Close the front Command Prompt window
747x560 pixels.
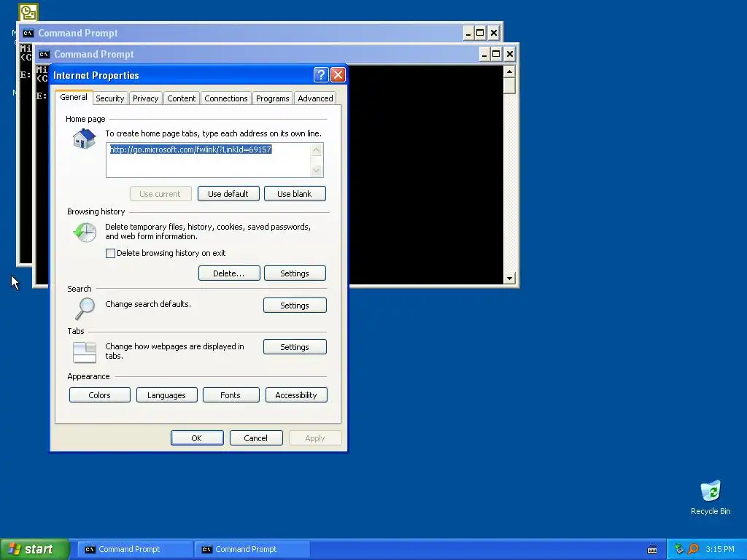[x=510, y=54]
